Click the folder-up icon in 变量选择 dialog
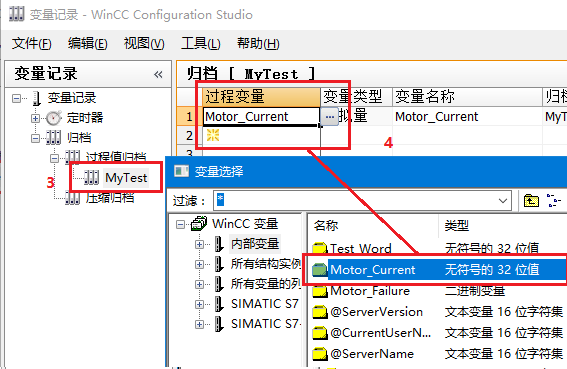The image size is (567, 369). [x=531, y=200]
